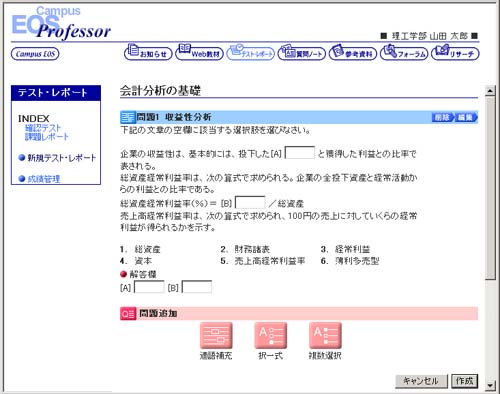
Task: Open the 質問ノート icon
Action: pos(302,52)
